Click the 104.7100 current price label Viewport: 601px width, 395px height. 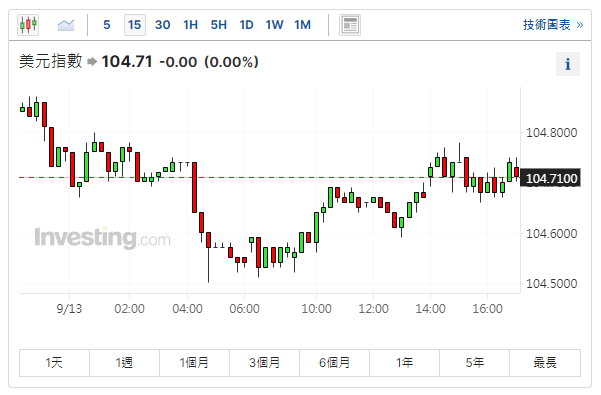(550, 178)
